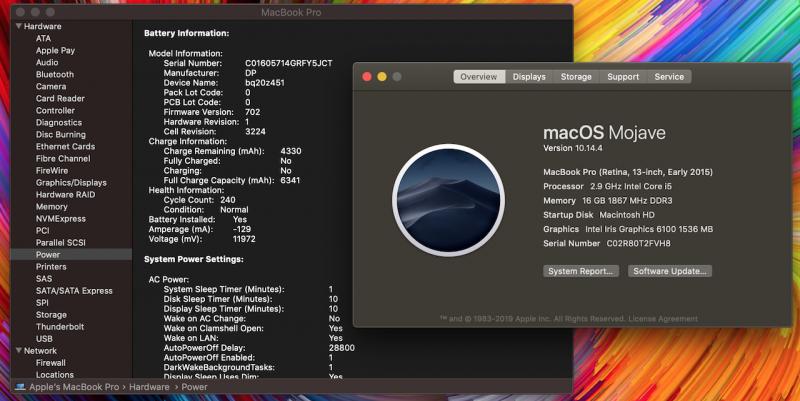Open the License Agreement link
Screen dimensions: 800x401
coord(662,319)
